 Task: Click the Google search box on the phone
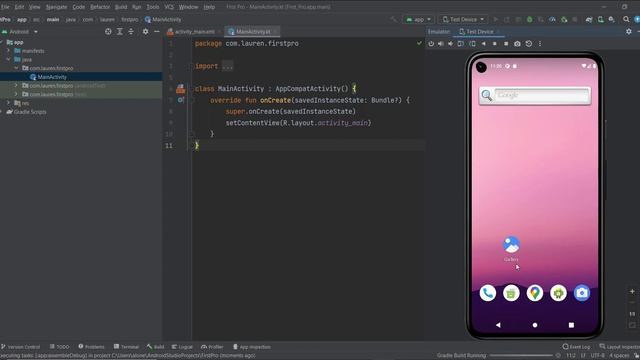(535, 96)
